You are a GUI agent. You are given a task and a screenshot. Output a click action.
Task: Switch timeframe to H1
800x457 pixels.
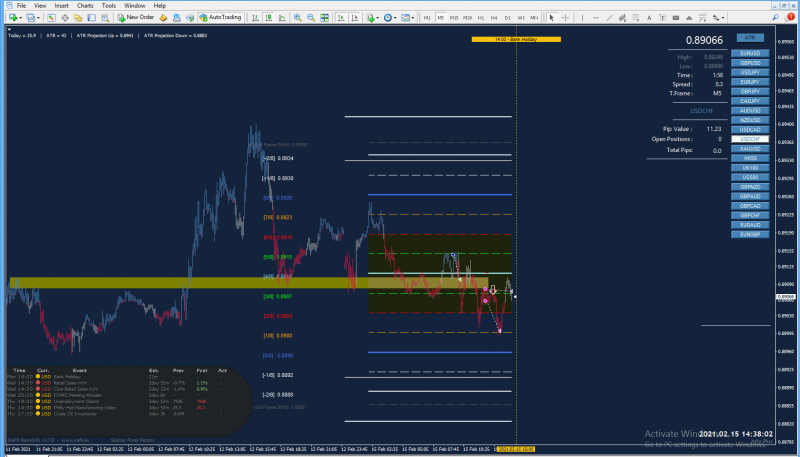pos(481,17)
